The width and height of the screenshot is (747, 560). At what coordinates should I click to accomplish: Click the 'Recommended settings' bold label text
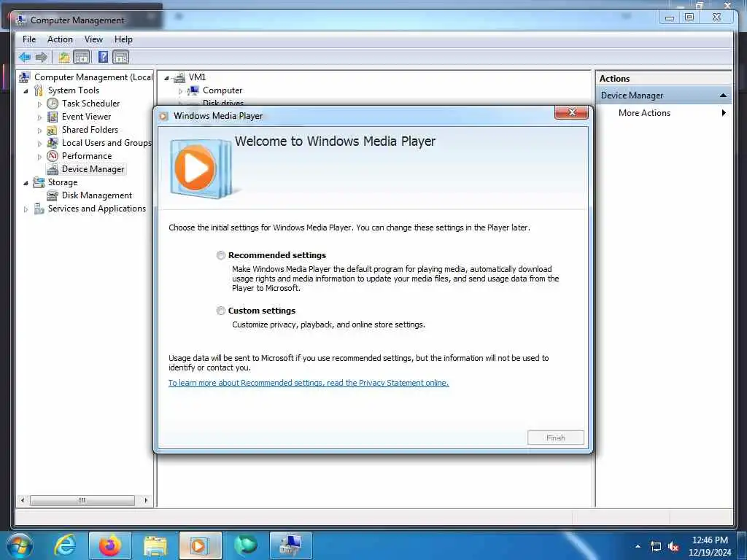(x=277, y=255)
